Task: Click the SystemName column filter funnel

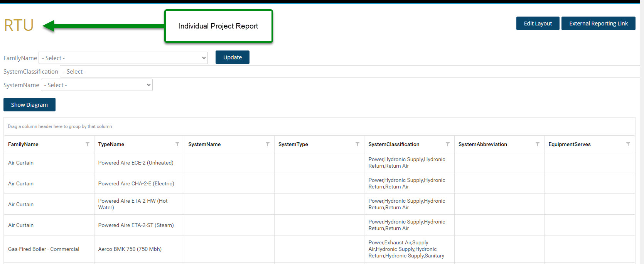Action: click(x=268, y=144)
